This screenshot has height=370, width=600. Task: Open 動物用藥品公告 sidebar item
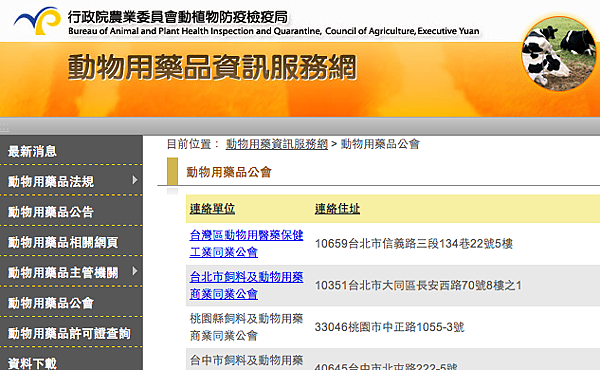click(x=51, y=212)
